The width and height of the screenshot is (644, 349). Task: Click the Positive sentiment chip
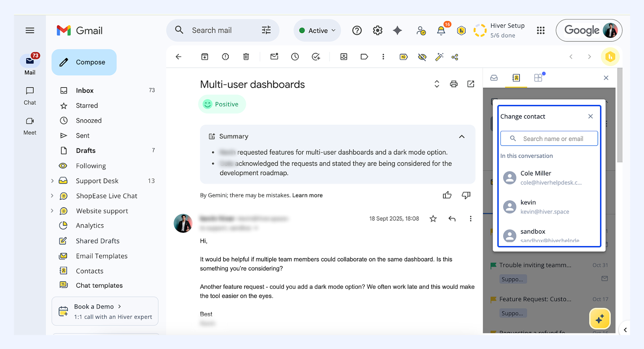[222, 104]
